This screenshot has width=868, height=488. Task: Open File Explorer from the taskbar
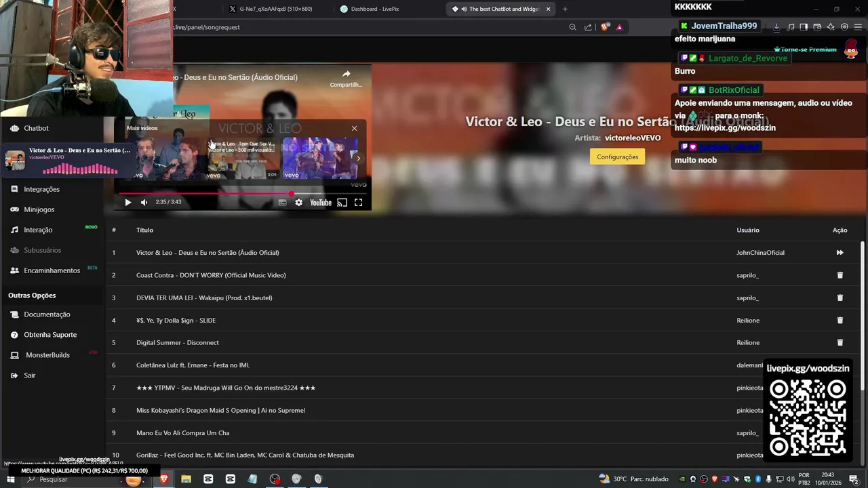186,479
